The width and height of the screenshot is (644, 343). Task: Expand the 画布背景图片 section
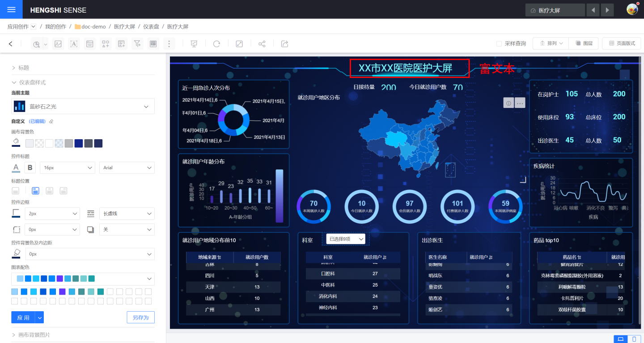[x=34, y=335]
